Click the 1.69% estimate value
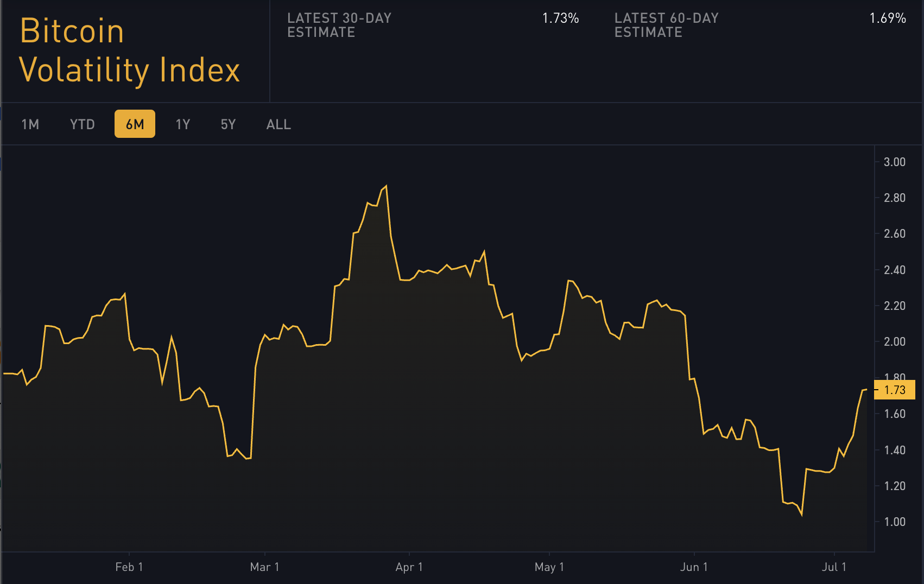924x584 pixels. pyautogui.click(x=888, y=18)
